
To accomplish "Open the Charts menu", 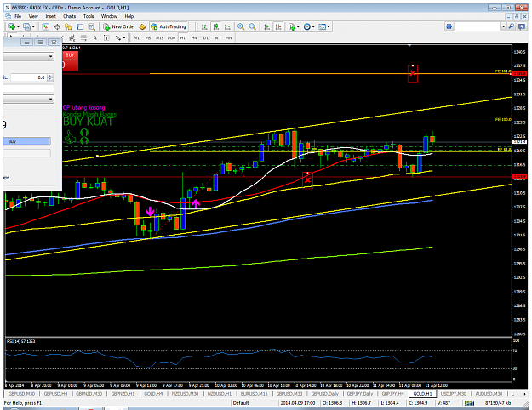I will click(x=69, y=16).
